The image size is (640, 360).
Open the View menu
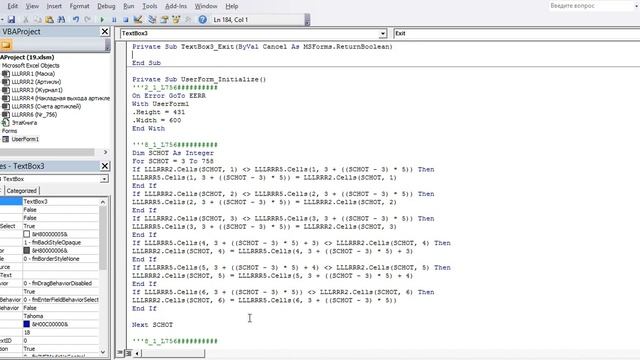pos(32,6)
